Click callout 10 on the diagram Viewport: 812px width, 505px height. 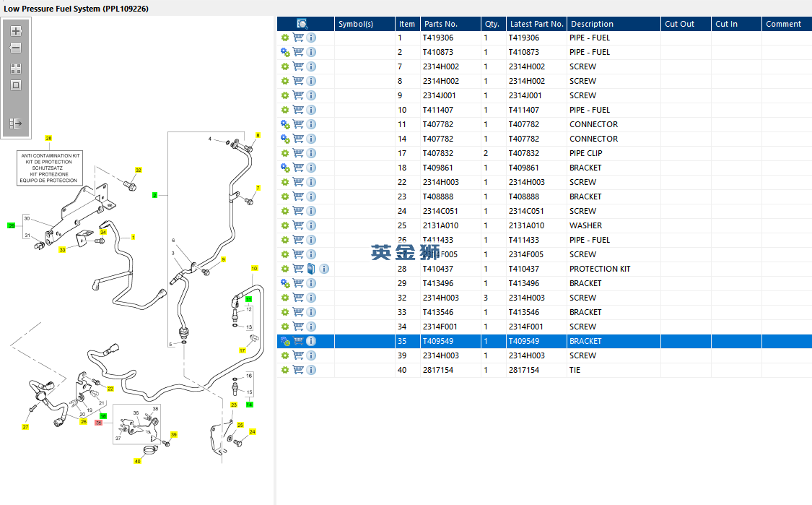pos(254,269)
